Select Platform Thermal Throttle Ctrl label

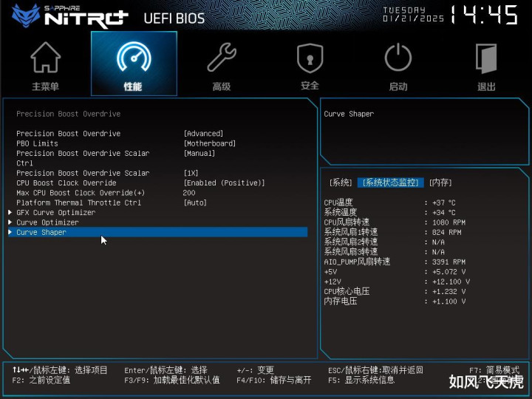(x=79, y=202)
